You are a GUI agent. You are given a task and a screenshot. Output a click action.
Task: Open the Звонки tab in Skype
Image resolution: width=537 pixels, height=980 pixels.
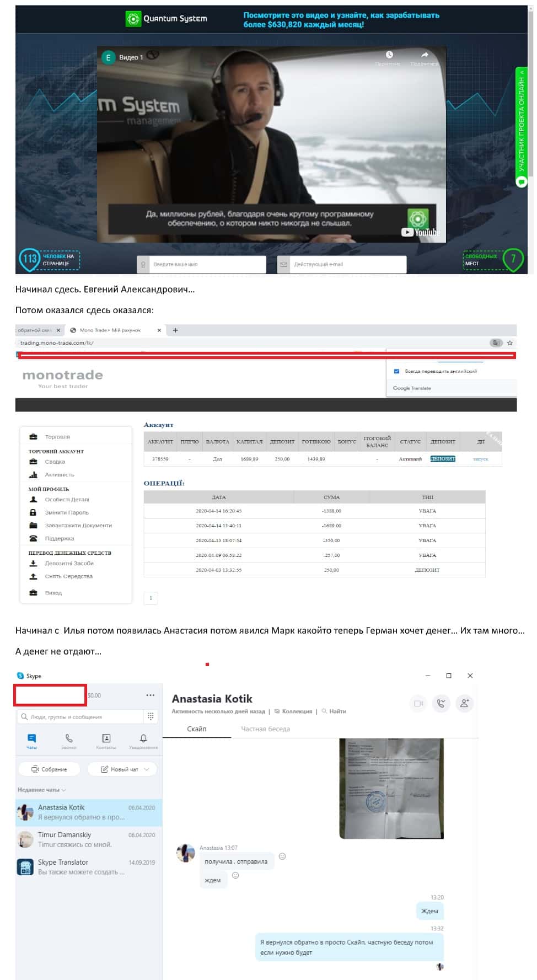(x=69, y=741)
